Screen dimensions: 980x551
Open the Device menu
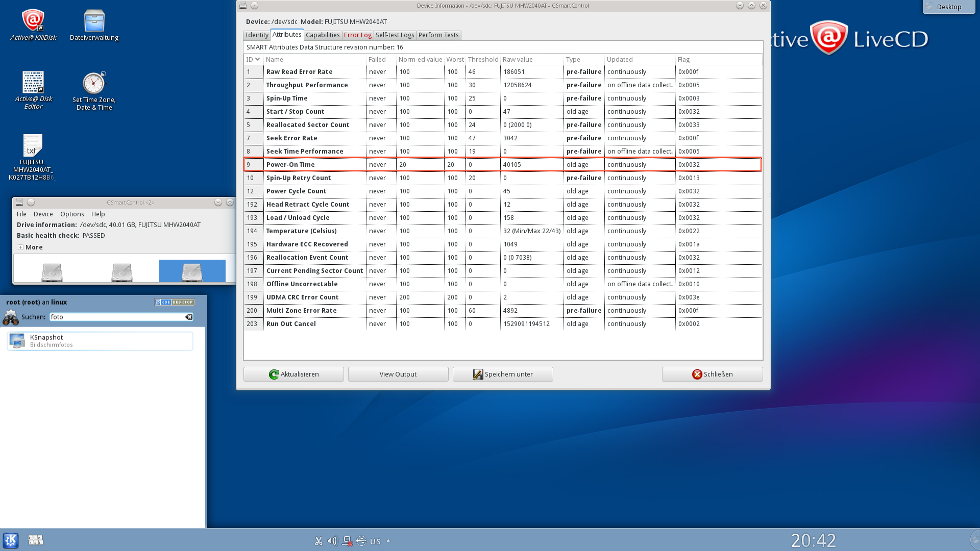pyautogui.click(x=43, y=214)
